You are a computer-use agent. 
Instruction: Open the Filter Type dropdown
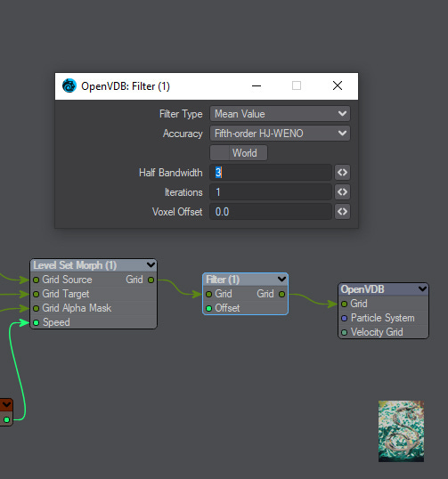(280, 114)
